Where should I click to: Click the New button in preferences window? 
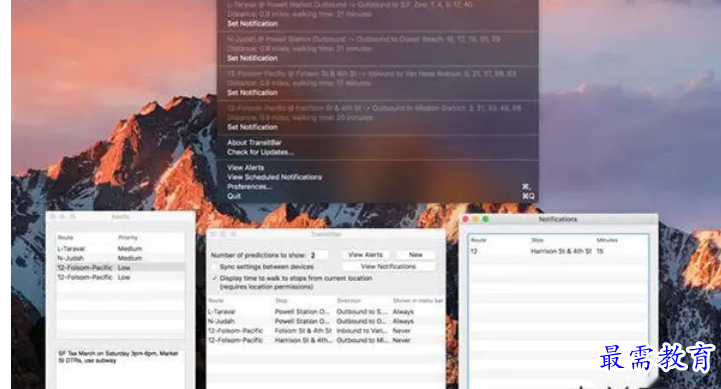pyautogui.click(x=416, y=254)
